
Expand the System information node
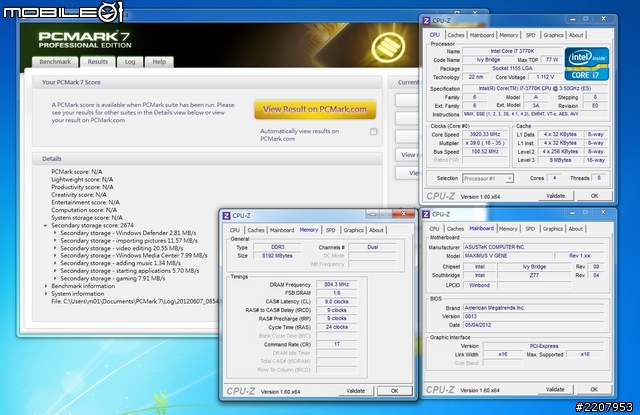point(46,294)
